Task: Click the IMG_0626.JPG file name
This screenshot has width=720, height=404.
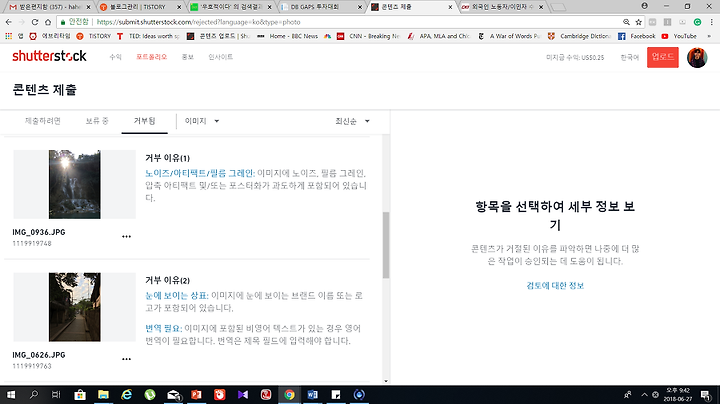Action: (39, 355)
